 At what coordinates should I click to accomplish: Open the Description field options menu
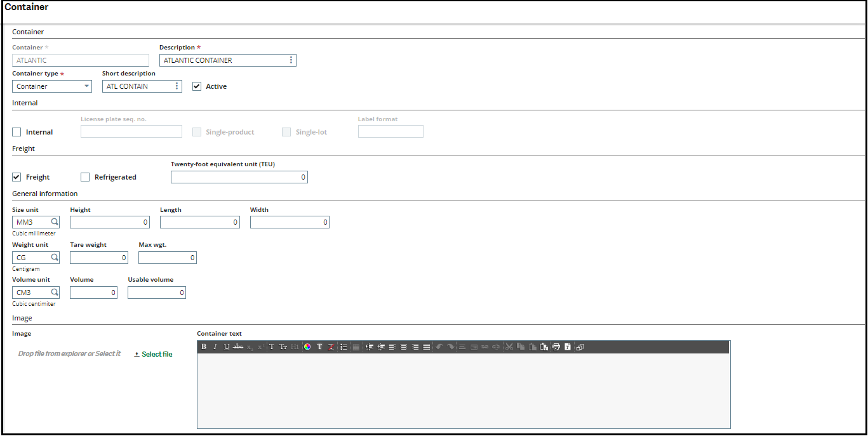(x=291, y=60)
